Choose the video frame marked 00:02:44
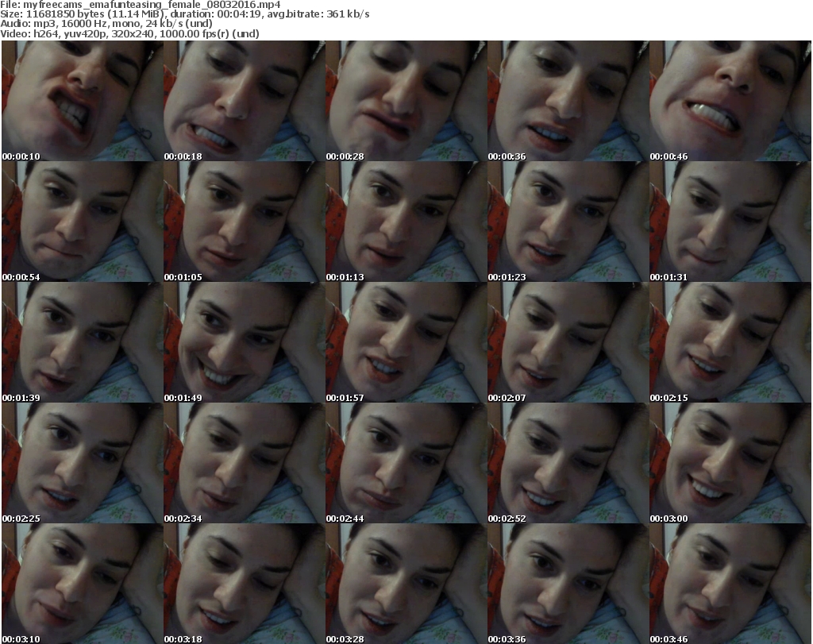813x644 pixels. (406, 463)
